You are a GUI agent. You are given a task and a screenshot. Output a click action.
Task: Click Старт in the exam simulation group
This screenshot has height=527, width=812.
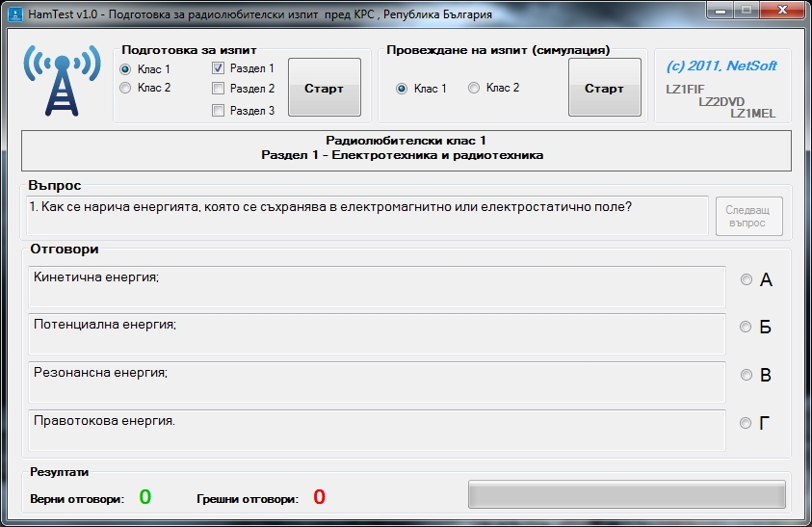click(604, 87)
